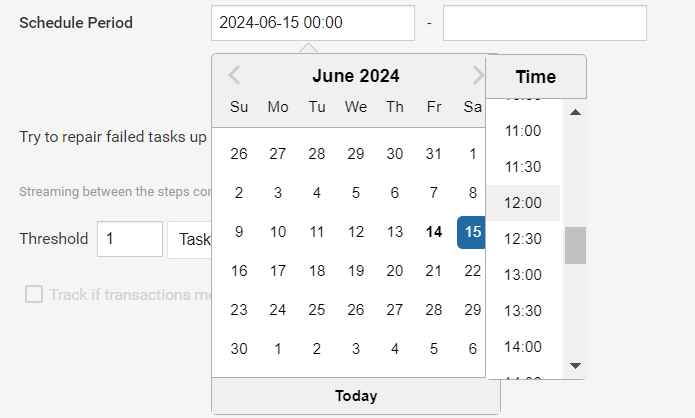This screenshot has width=695, height=418.
Task: Choose 13:30 from time list
Action: pyautogui.click(x=523, y=311)
